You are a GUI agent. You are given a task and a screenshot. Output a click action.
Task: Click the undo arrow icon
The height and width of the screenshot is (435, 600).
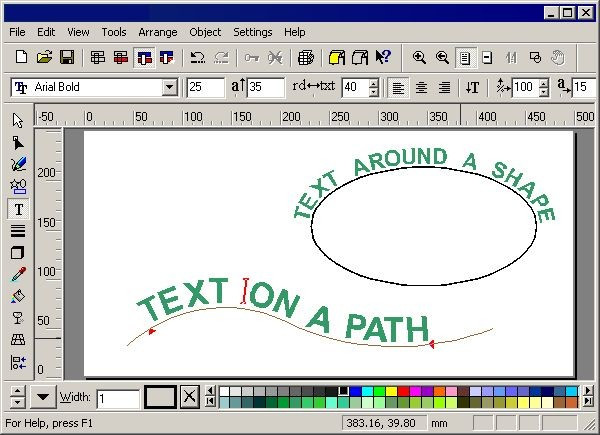pos(197,58)
